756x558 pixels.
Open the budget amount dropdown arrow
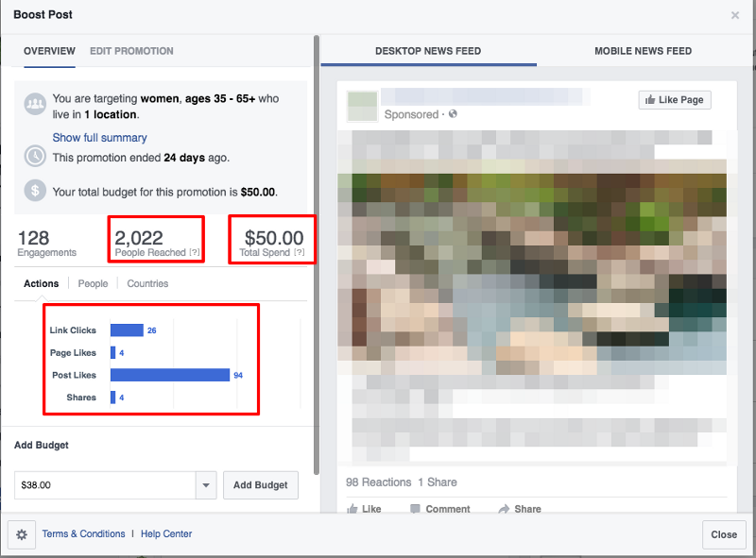click(x=206, y=485)
